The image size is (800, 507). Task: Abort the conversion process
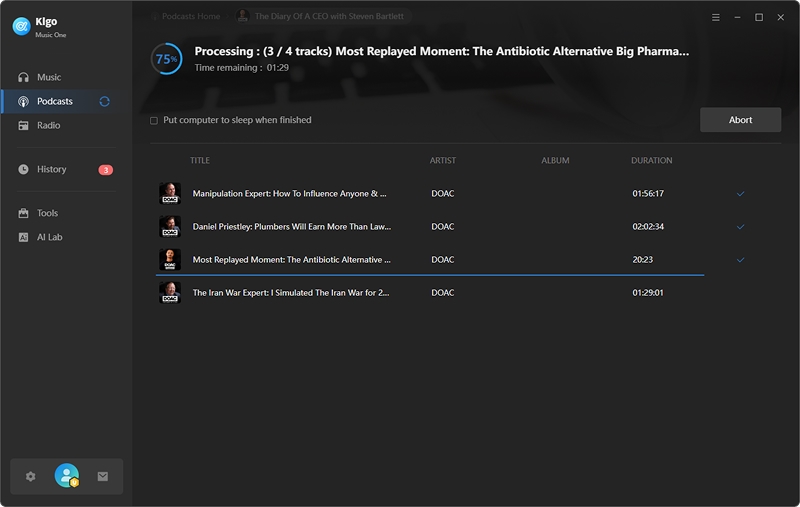pyautogui.click(x=740, y=120)
